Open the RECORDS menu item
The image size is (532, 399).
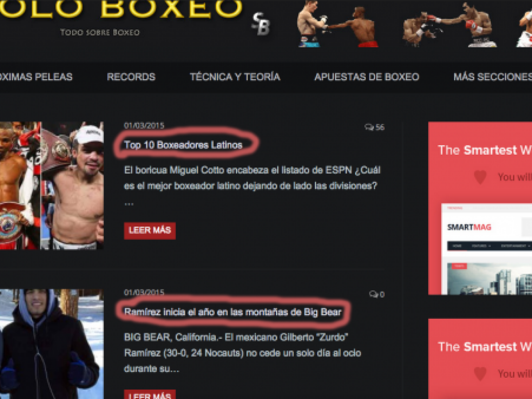pos(131,77)
